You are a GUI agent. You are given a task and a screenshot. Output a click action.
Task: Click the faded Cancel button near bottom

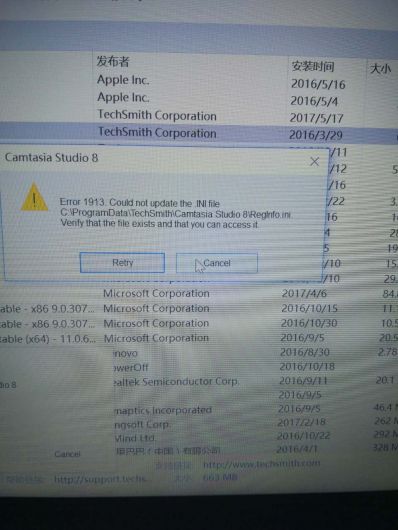[67, 454]
